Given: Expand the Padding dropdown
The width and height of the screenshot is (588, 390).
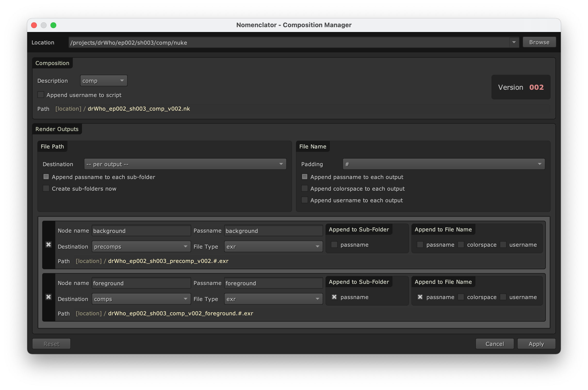Looking at the screenshot, I should tap(444, 164).
